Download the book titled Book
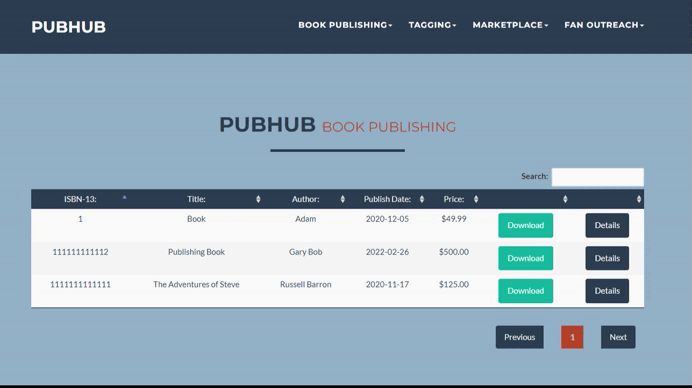 (526, 225)
